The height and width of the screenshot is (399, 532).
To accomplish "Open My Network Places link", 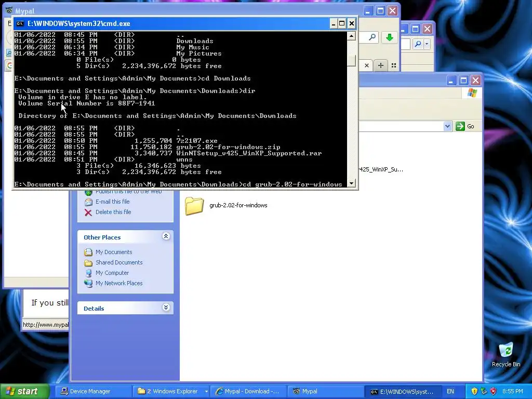I will pos(119,283).
